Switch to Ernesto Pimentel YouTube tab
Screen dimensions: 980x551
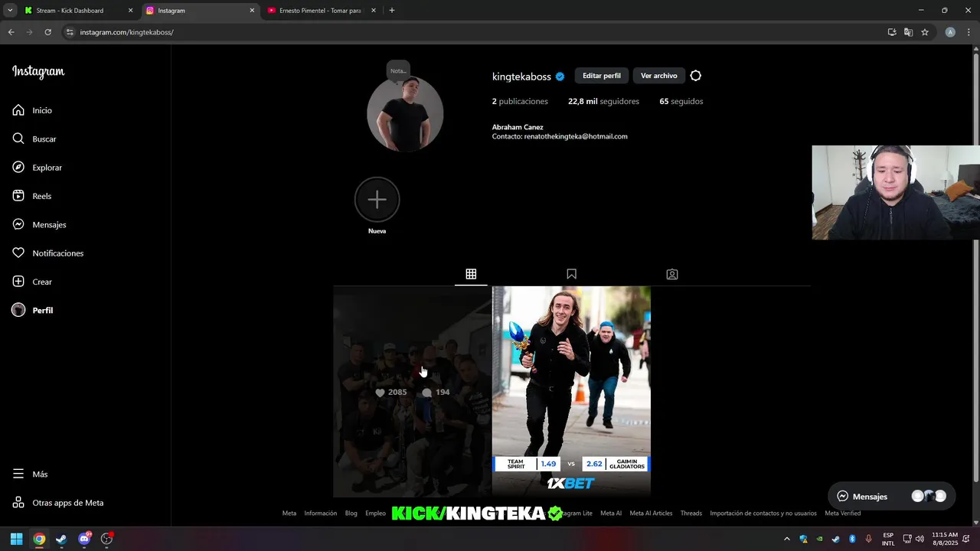coord(322,11)
